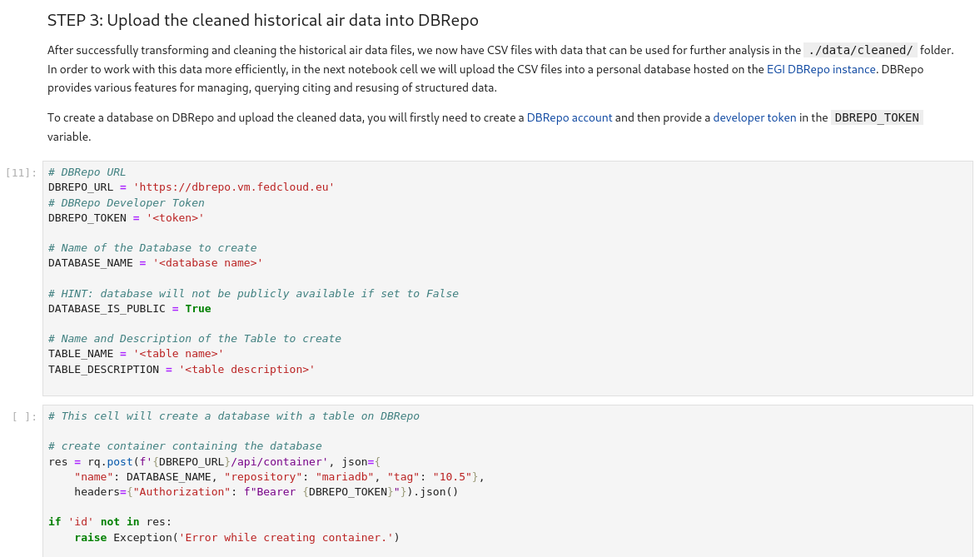Click the TABLE_DESCRIPTION placeholder text
Viewport: 980px width, 557px height.
point(246,369)
